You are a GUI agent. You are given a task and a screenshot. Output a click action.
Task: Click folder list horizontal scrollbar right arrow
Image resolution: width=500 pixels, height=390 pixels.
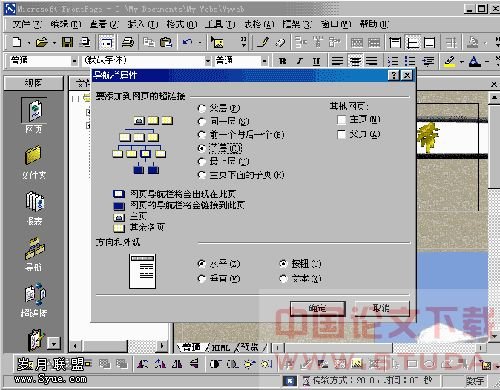click(x=162, y=346)
